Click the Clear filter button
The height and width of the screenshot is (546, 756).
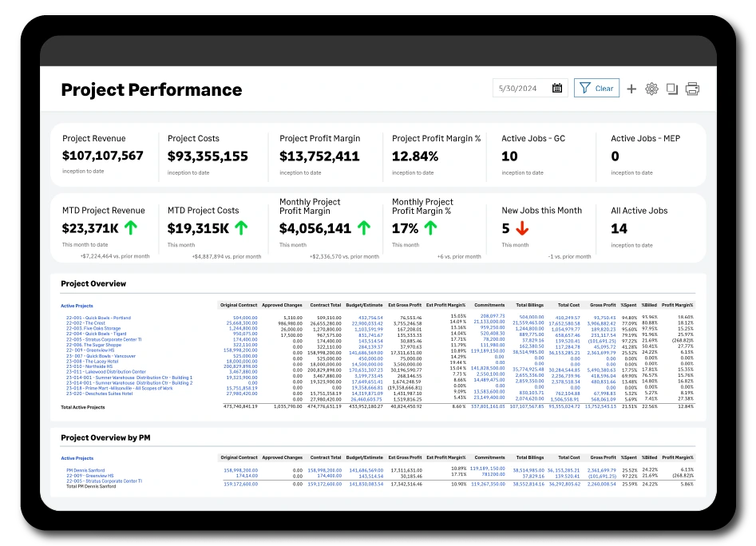(x=596, y=88)
